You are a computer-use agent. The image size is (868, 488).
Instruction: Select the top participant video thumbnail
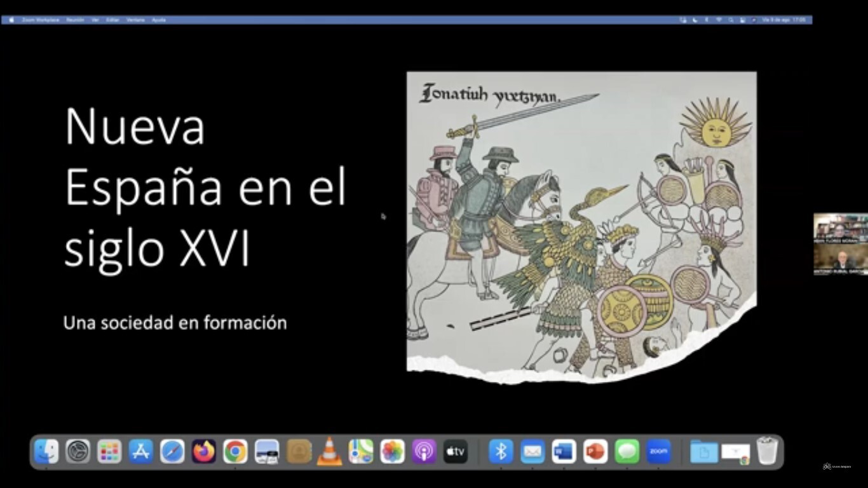840,229
